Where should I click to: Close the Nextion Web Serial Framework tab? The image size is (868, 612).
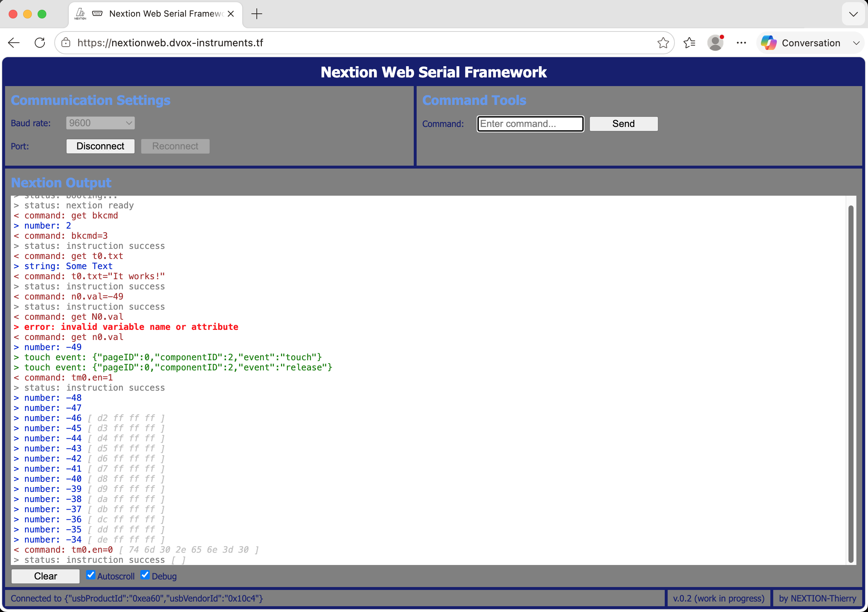(x=231, y=14)
